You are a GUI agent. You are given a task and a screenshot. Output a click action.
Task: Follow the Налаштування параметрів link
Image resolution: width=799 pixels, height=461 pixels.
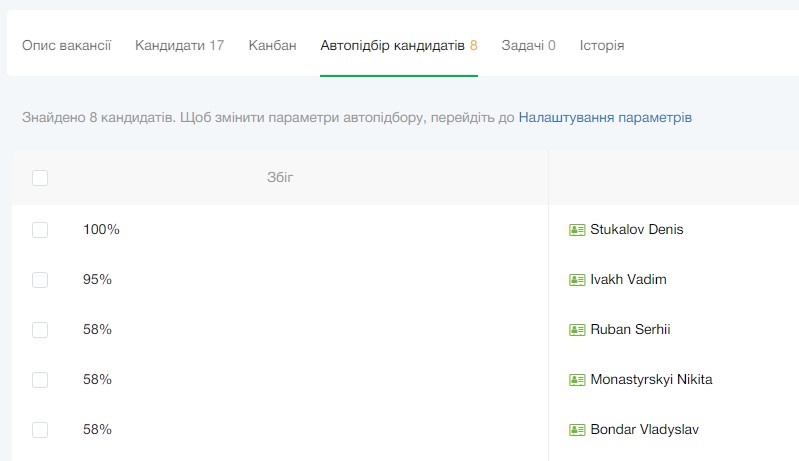pyautogui.click(x=604, y=117)
